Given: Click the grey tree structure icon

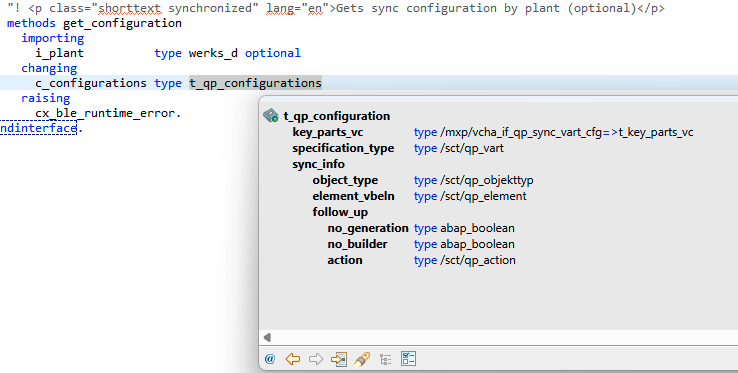Looking at the screenshot, I should click(x=385, y=359).
